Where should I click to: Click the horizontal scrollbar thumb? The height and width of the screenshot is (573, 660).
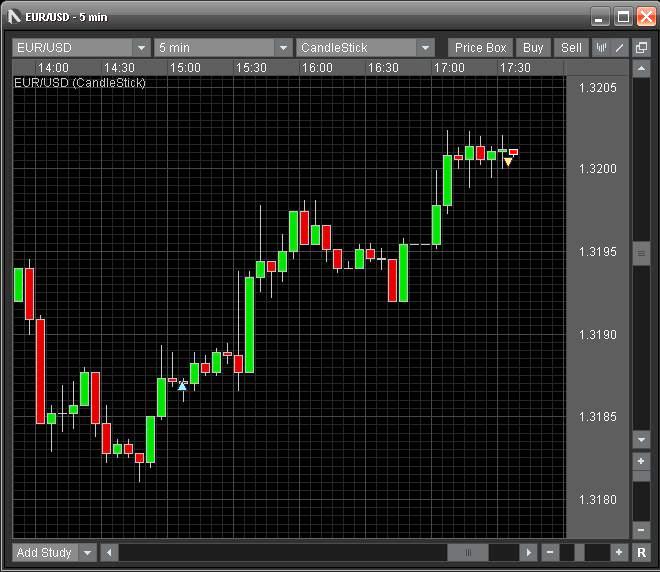pyautogui.click(x=467, y=552)
